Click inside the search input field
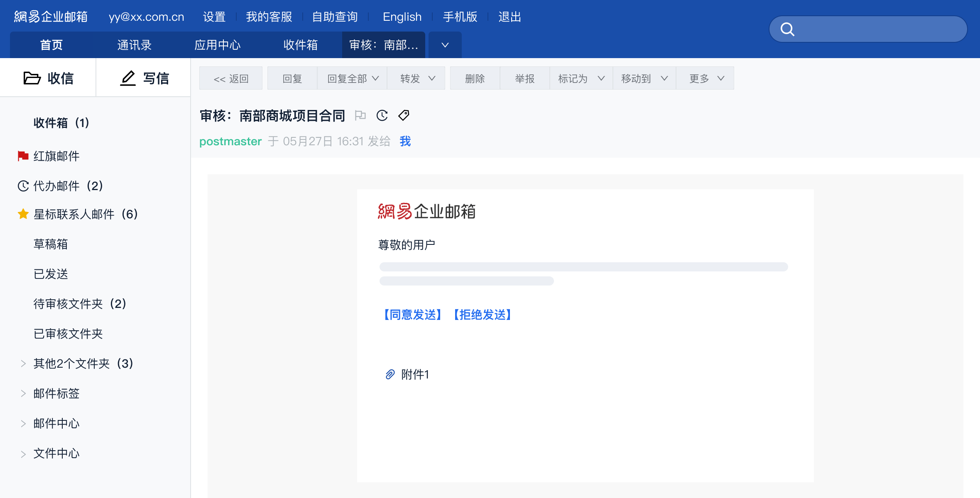 876,29
